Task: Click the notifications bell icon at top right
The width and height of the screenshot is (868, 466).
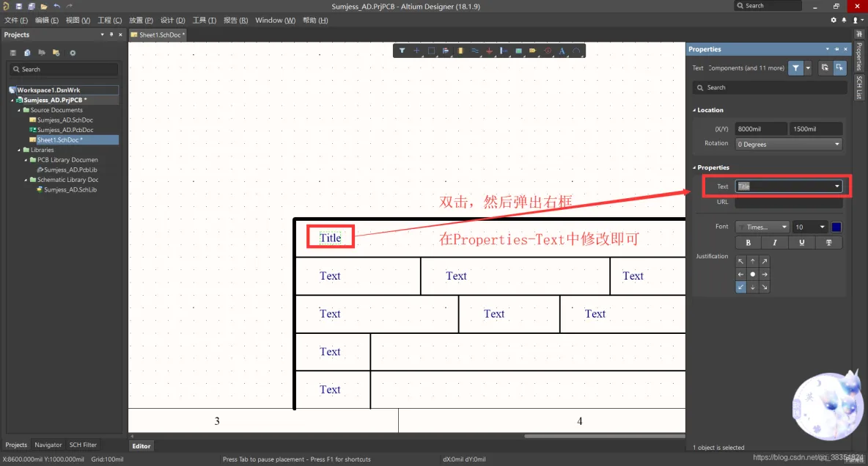Action: click(x=845, y=20)
